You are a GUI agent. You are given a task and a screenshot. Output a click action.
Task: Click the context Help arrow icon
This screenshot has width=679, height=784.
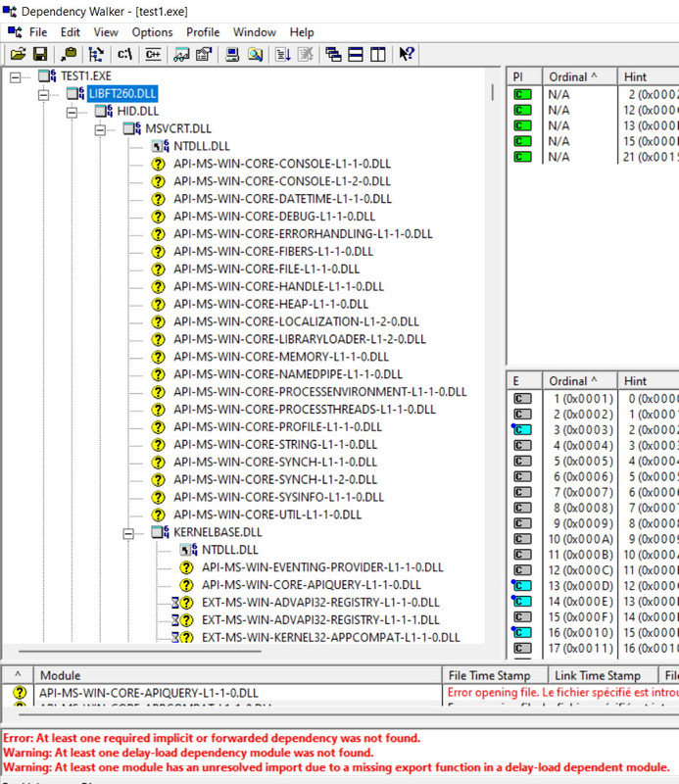click(406, 54)
